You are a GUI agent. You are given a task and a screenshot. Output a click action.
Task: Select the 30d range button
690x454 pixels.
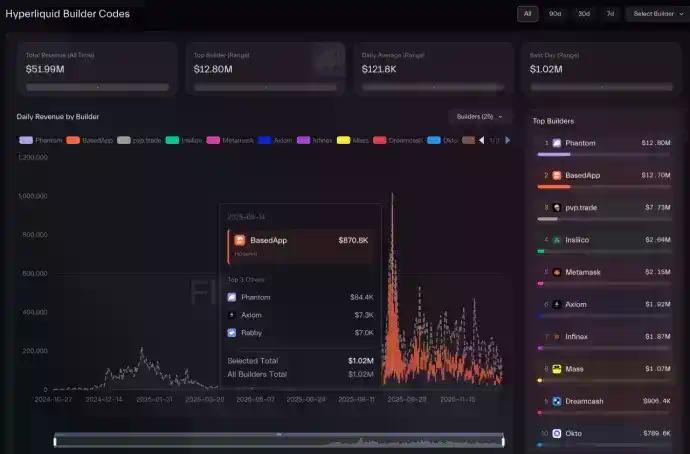point(583,14)
